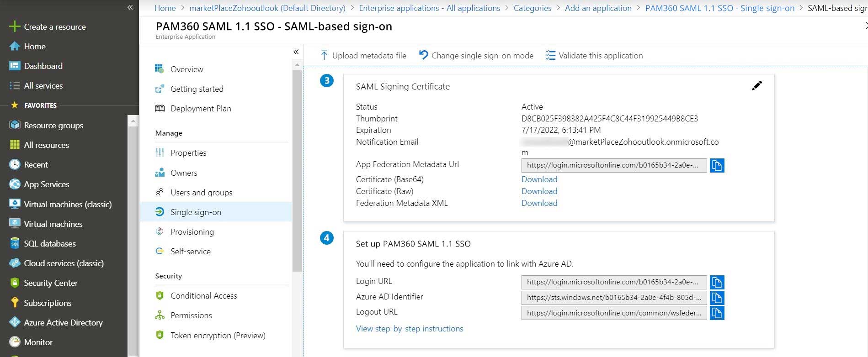
Task: Expand the All services list
Action: coord(43,86)
